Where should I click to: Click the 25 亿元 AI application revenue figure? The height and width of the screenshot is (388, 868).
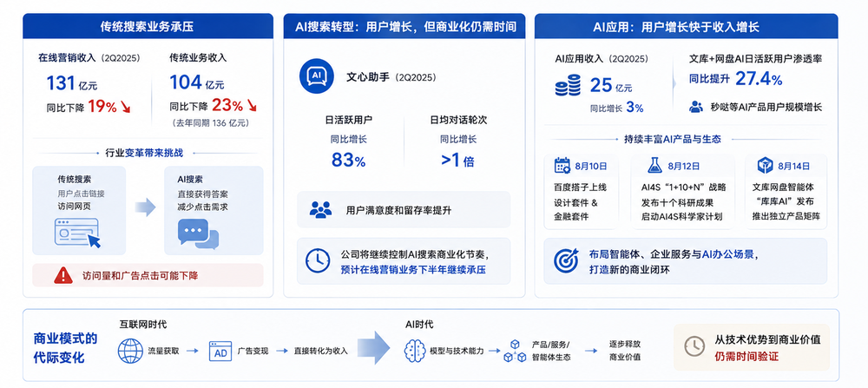tap(611, 86)
